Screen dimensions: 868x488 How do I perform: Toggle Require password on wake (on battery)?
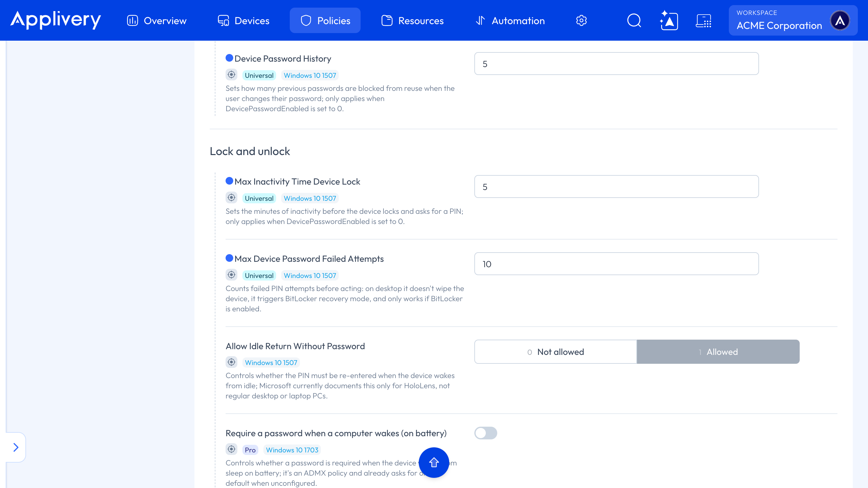pyautogui.click(x=485, y=433)
